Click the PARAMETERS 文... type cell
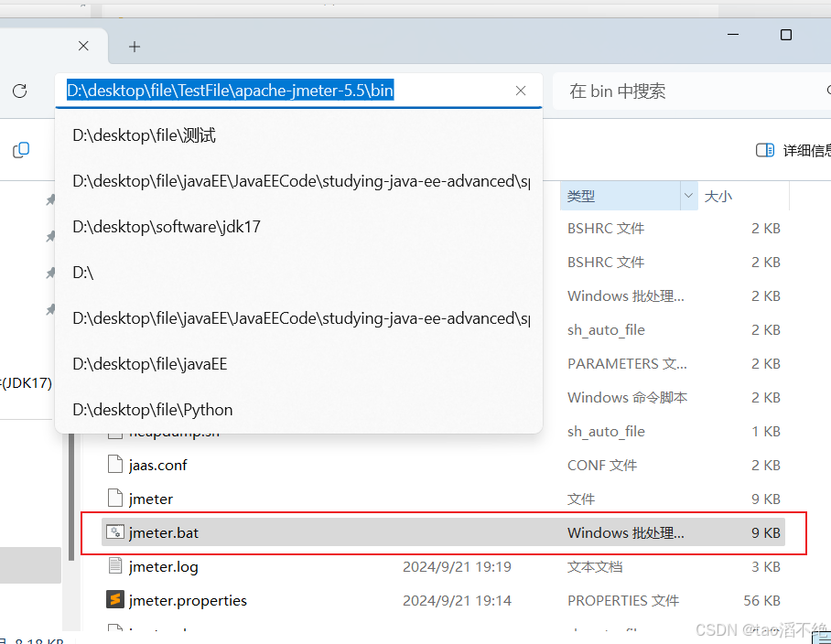 tap(627, 364)
